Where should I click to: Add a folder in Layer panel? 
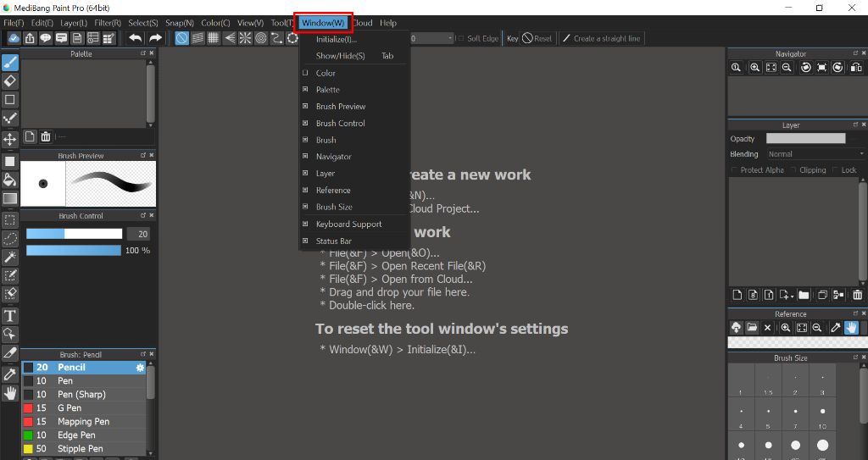click(804, 295)
